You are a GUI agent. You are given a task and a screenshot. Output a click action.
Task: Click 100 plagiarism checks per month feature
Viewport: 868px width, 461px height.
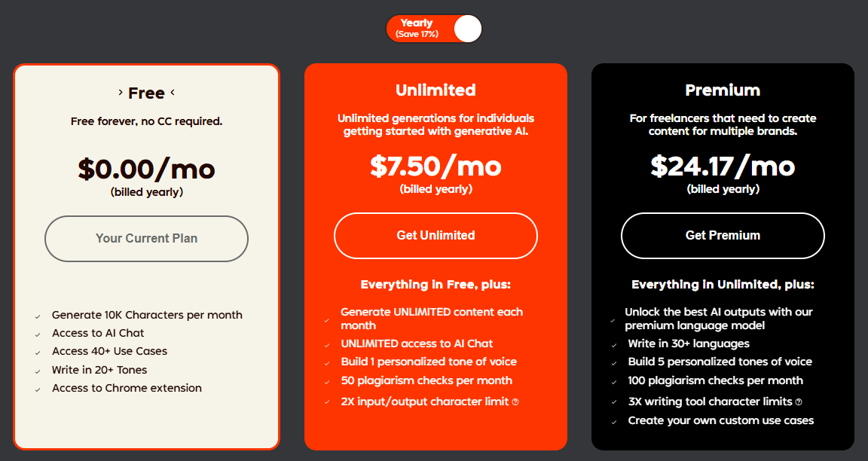pyautogui.click(x=715, y=380)
